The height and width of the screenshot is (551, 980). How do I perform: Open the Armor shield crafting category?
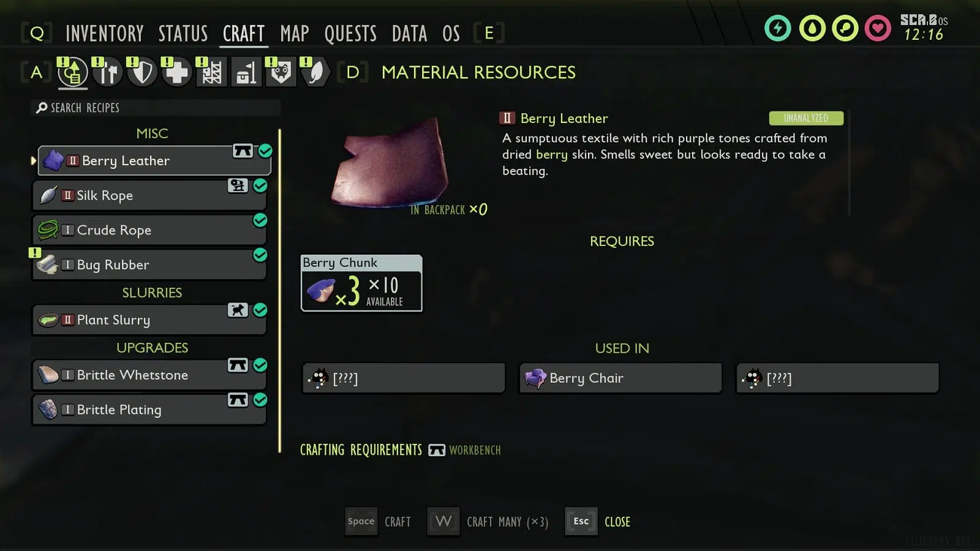coord(142,73)
